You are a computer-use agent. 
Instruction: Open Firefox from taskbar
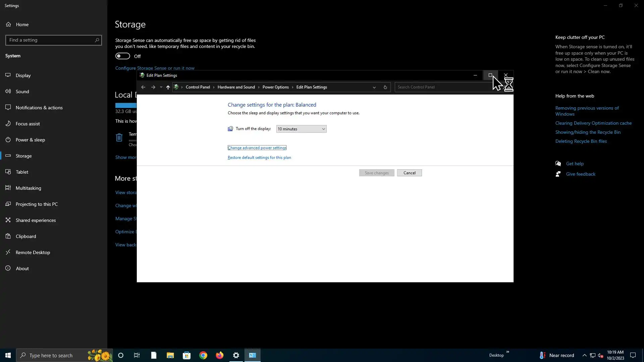(x=220, y=355)
